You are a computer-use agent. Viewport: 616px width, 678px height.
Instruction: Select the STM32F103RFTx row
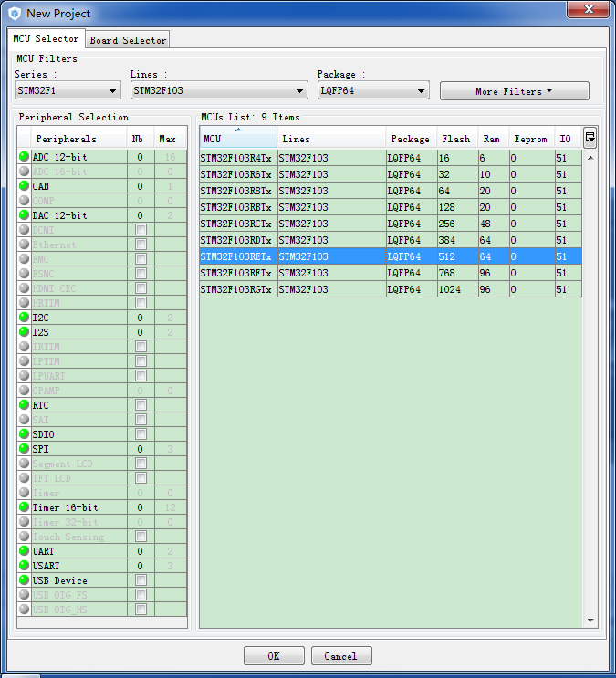(x=391, y=273)
